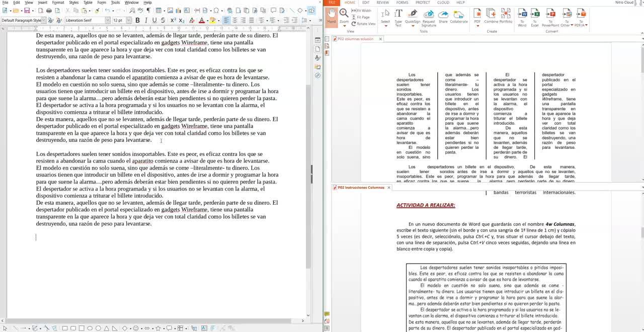Open the orange FILE tab in Nitro
Screen dimensions: 644x332
click(x=332, y=3)
